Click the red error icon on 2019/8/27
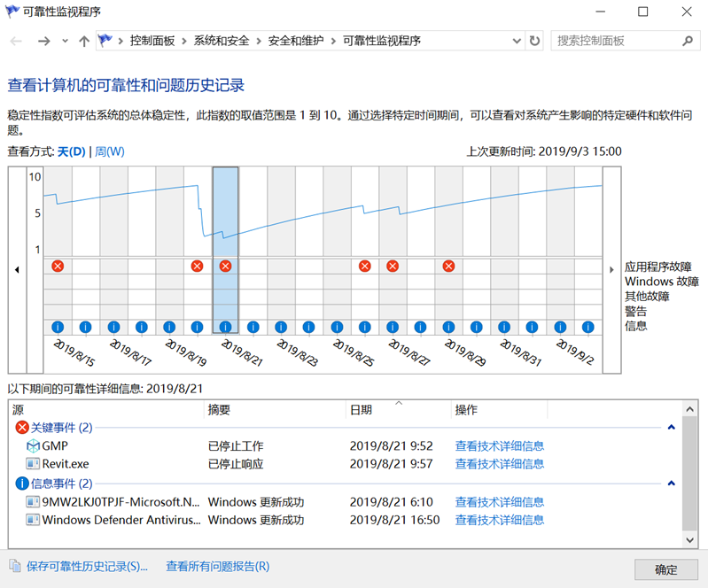The image size is (708, 588). (x=393, y=267)
